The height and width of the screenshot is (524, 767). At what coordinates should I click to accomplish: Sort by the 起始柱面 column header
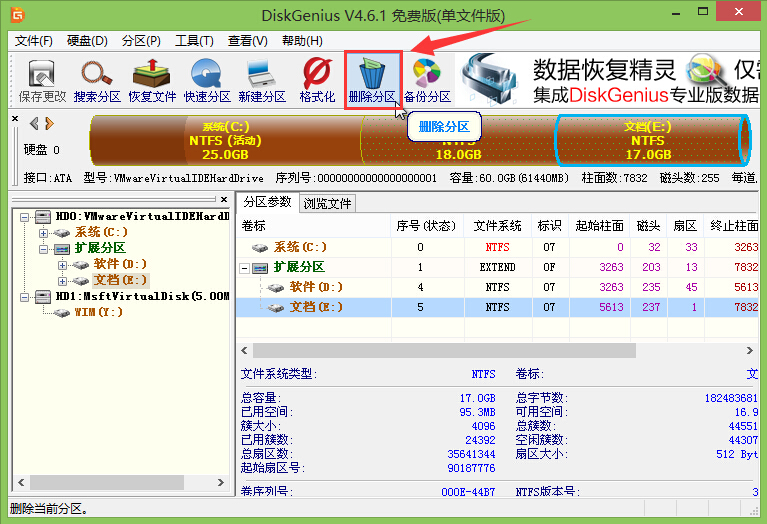pyautogui.click(x=600, y=226)
